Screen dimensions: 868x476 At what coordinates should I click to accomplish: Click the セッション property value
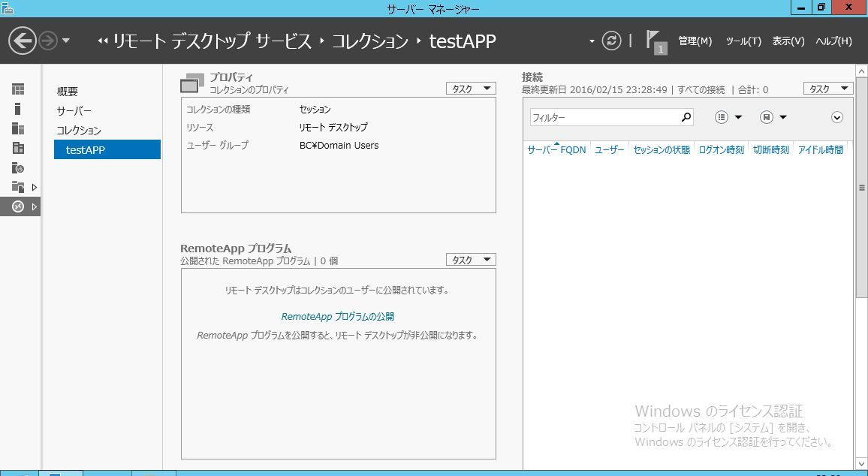coord(315,110)
